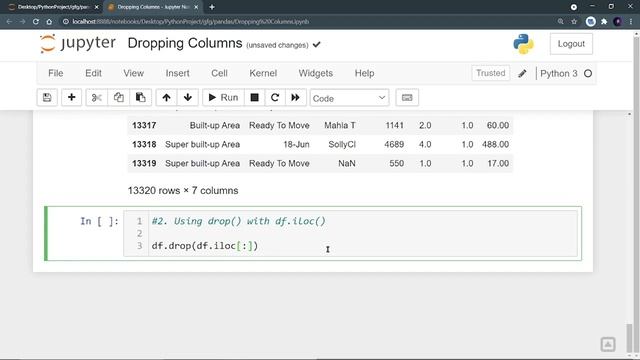Click the kernel idle circle indicator
The image size is (640, 360).
coord(588,73)
